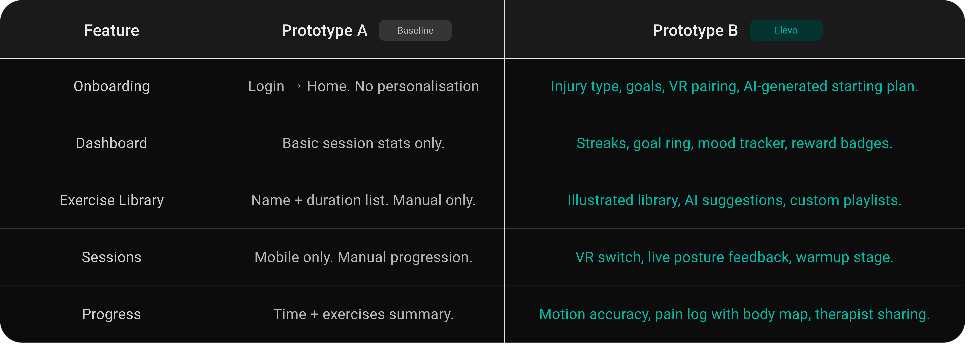The height and width of the screenshot is (352, 980).
Task: Click the Sessions row label
Action: click(x=111, y=257)
